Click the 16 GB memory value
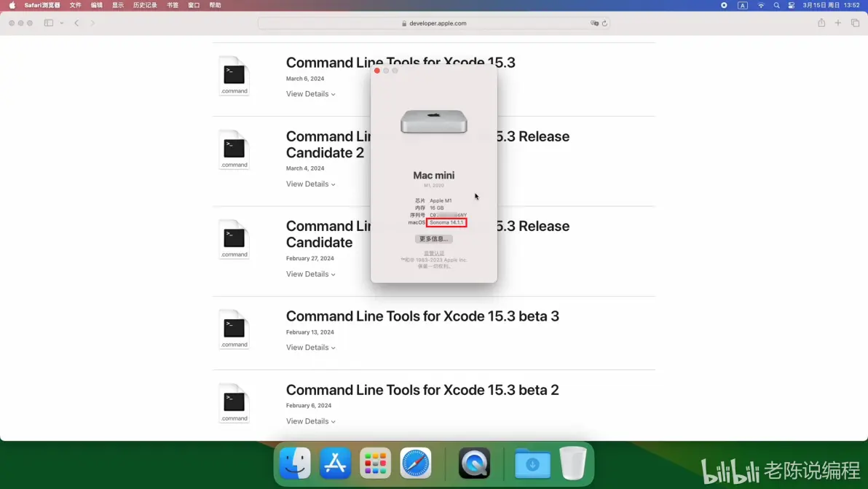The image size is (868, 489). pos(437,208)
